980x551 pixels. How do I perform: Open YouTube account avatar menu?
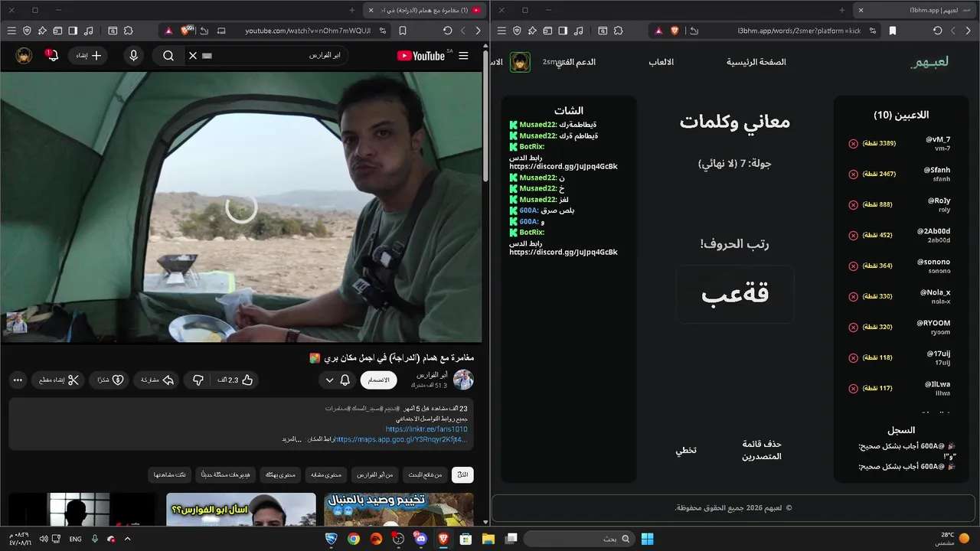pos(24,56)
